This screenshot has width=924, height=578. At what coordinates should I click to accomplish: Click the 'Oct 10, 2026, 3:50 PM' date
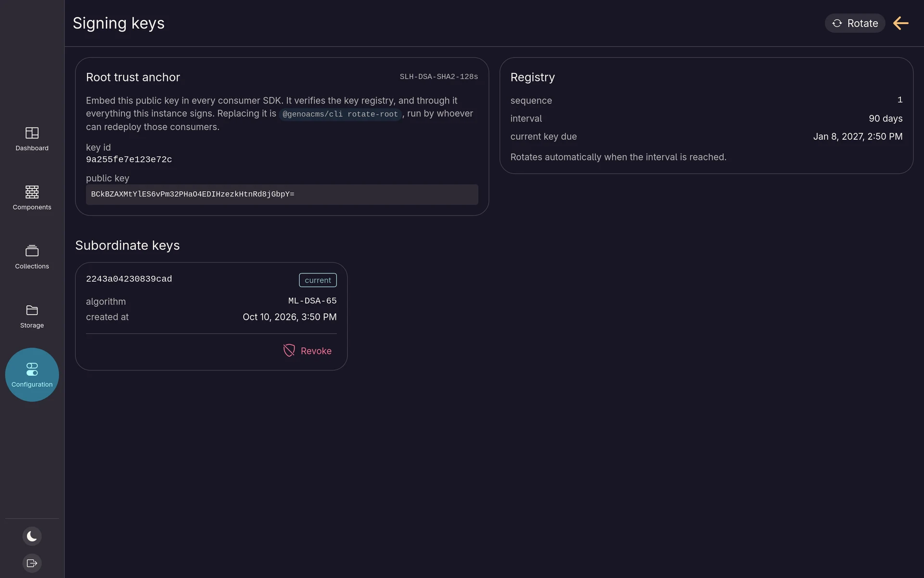pos(290,317)
